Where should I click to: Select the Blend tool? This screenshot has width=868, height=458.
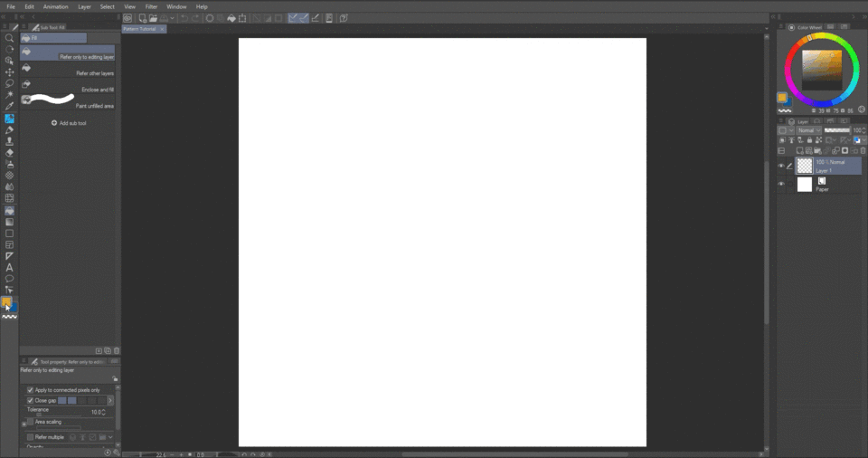[x=9, y=186]
